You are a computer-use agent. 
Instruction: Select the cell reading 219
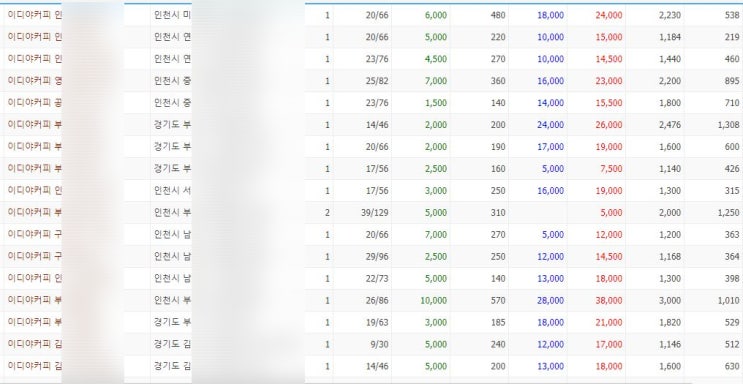pyautogui.click(x=732, y=37)
